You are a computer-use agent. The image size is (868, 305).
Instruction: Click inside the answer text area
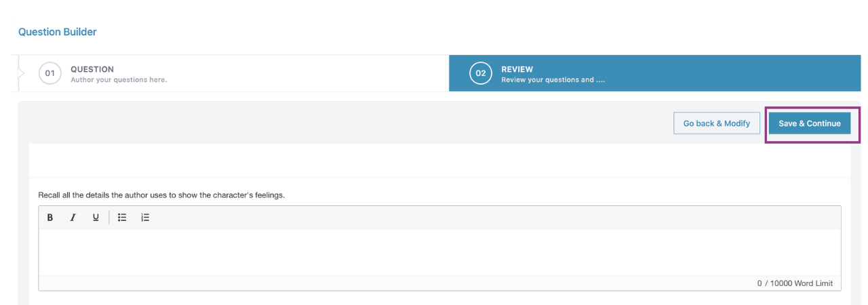click(439, 252)
